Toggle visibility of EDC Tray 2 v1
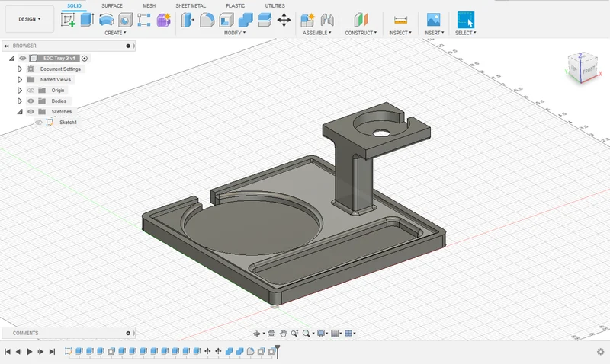Screen dimensions: 610x364 click(x=23, y=59)
